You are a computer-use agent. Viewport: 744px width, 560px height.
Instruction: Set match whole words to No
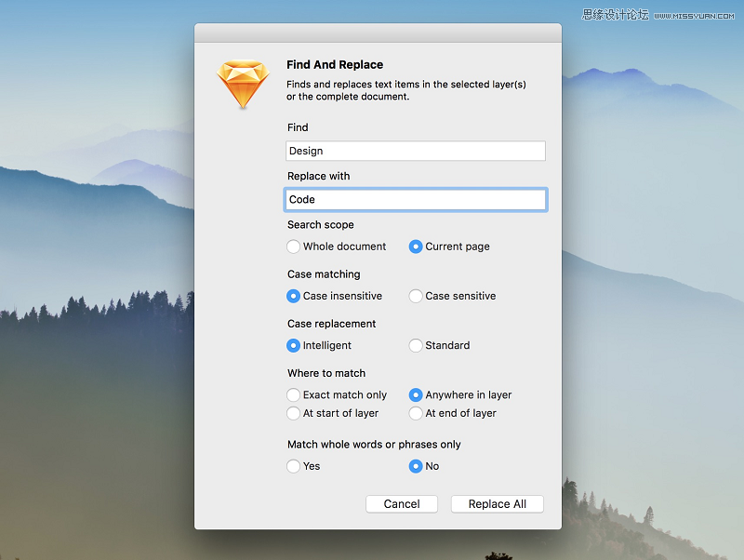click(x=416, y=466)
